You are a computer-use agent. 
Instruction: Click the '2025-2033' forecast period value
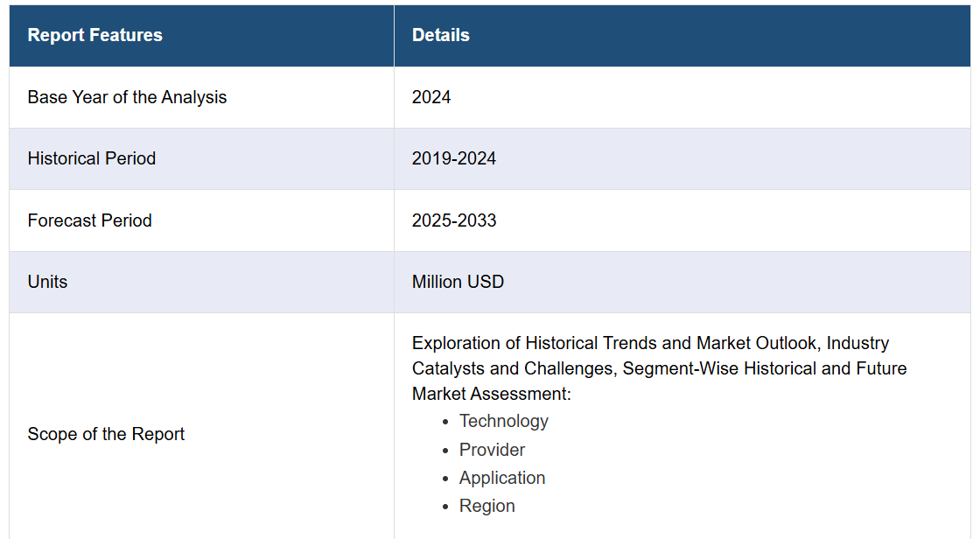coord(453,220)
